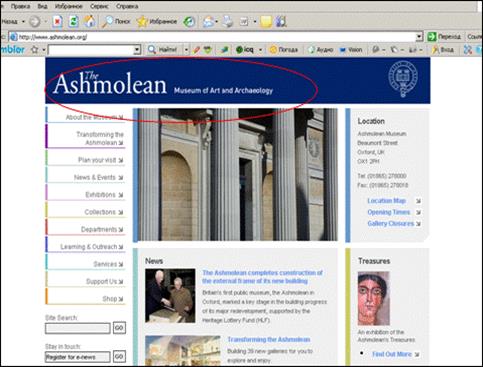The image size is (483, 367).
Task: Expand the address bar URL dropdown
Action: pyautogui.click(x=419, y=37)
